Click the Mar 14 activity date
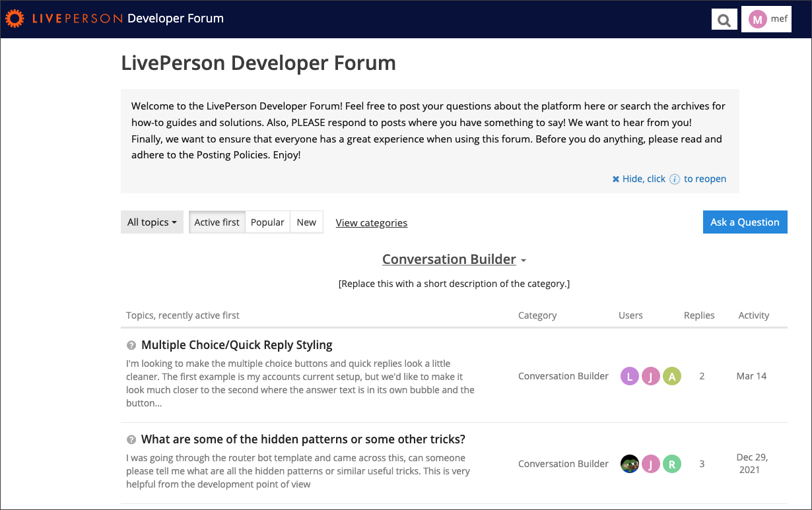 point(751,376)
